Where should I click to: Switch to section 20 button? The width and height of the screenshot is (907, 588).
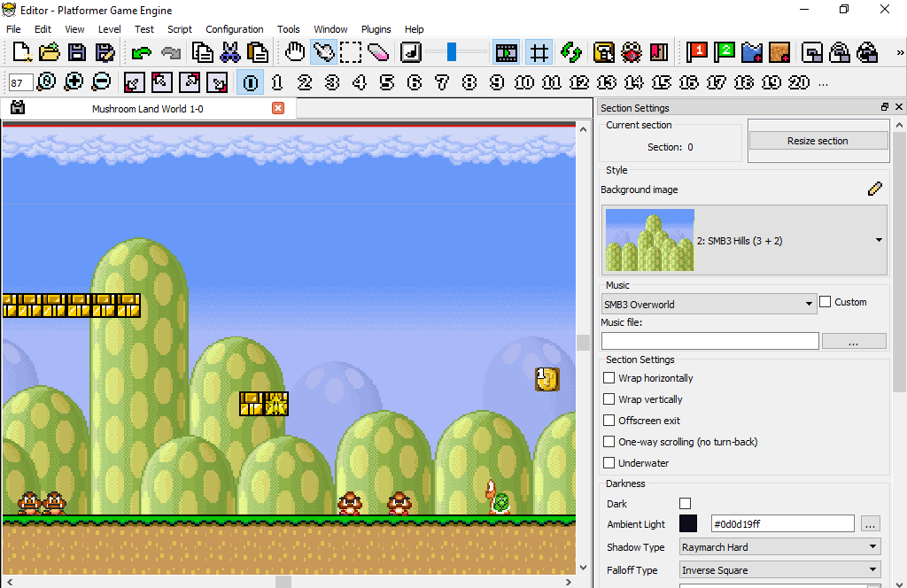pyautogui.click(x=799, y=82)
